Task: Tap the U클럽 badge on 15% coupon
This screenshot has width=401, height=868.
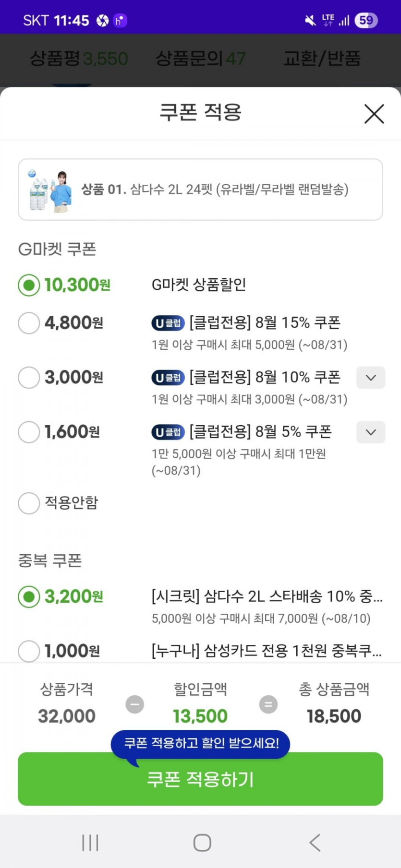Action: (x=168, y=323)
